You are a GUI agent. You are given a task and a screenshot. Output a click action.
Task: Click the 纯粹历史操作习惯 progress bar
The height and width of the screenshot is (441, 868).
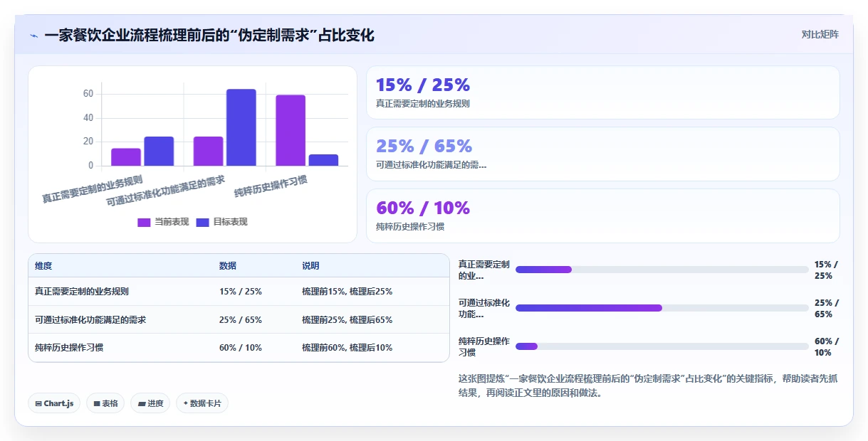pos(662,346)
